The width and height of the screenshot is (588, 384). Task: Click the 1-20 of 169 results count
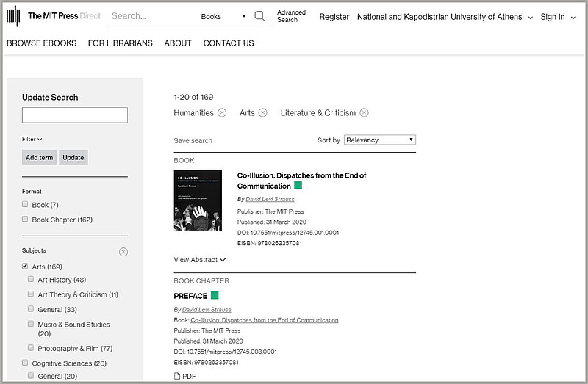pos(193,97)
